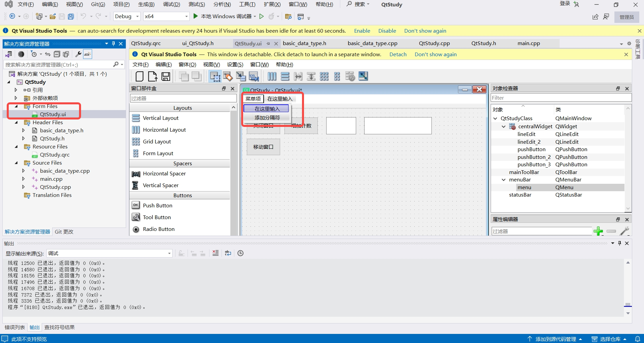Click Enable link in Qt notification bar
The image size is (644, 343).
pyautogui.click(x=362, y=31)
